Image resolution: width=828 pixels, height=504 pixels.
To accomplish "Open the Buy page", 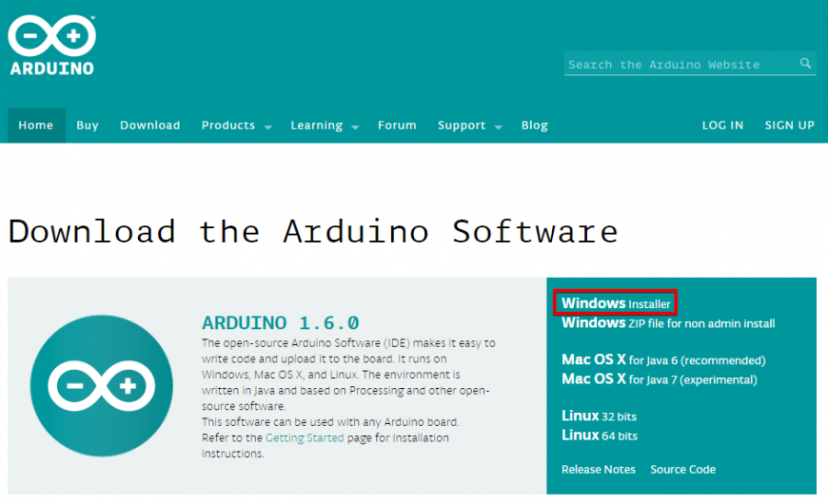I will point(88,126).
